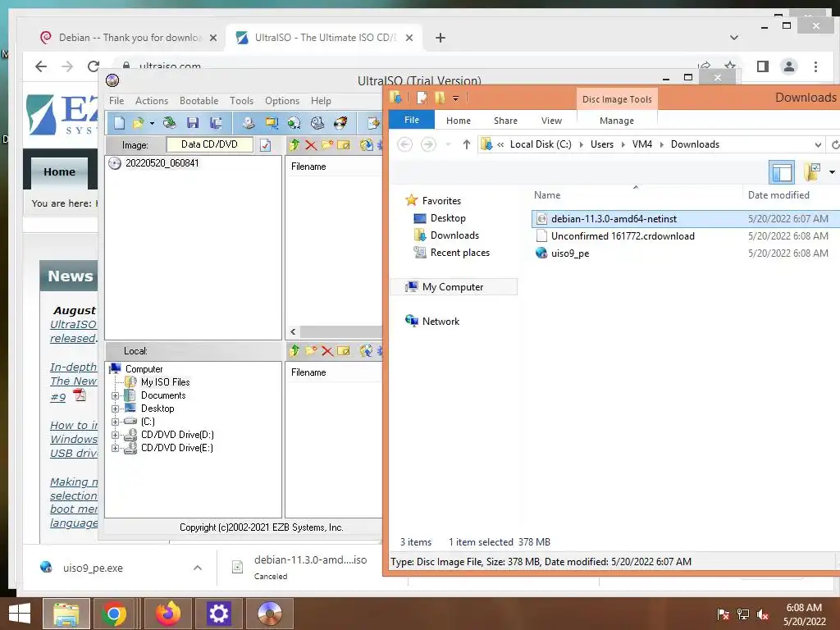Select debian-11.3.0-amd64-netinst file in Downloads
Viewport: 840px width, 630px height.
686,218
